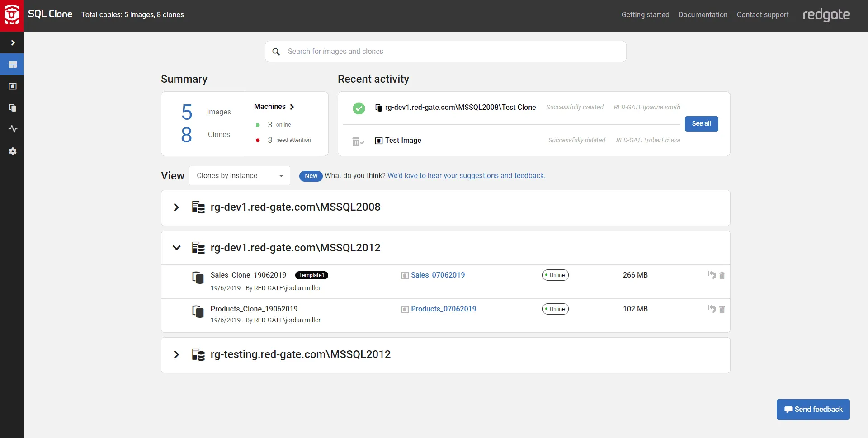
Task: Open the Clones panel from the sidebar
Action: [12, 108]
